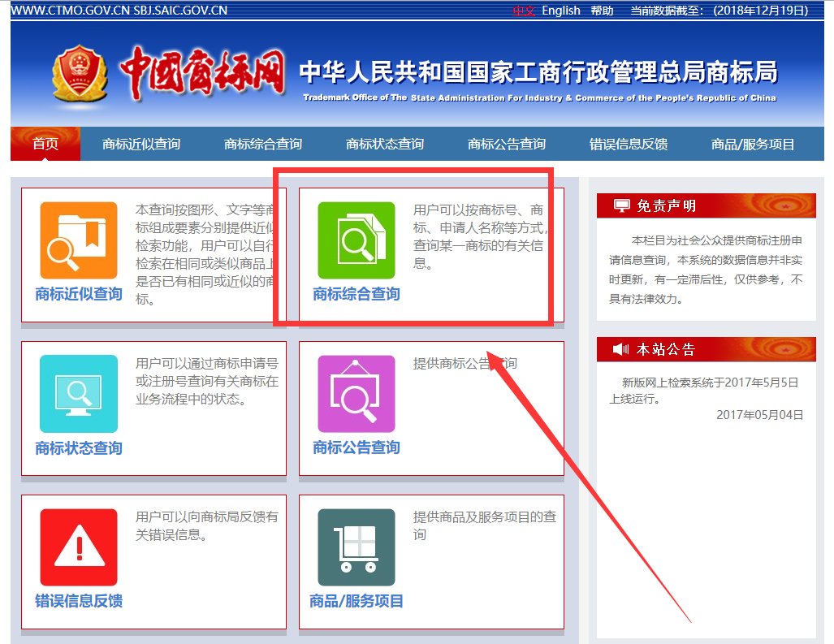Click the monitor icon beside 免责声明
This screenshot has width=834, height=644.
(x=621, y=205)
